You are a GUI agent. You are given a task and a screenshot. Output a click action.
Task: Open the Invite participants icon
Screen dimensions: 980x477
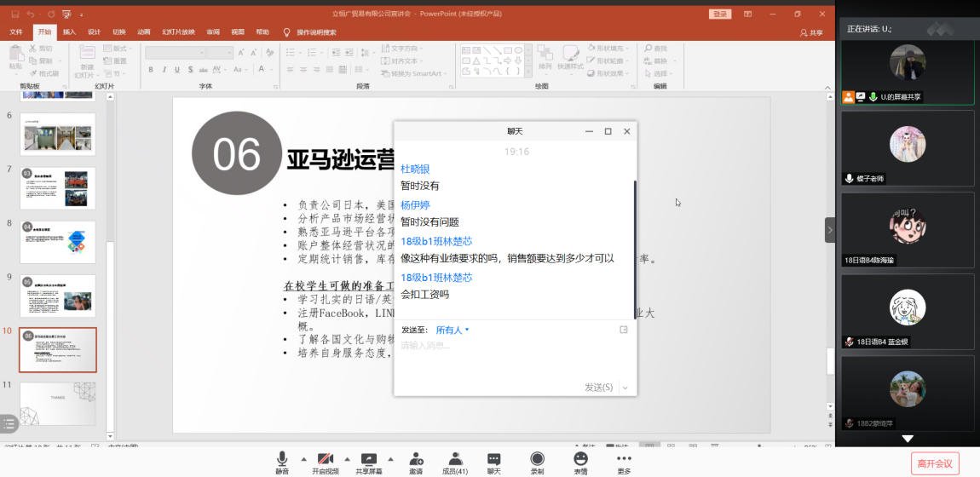416,460
